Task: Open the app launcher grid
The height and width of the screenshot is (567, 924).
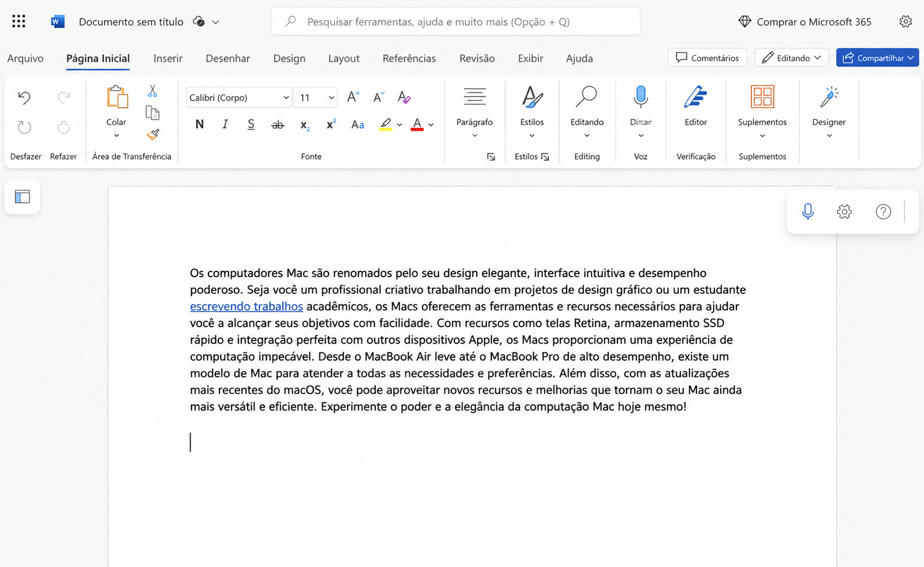Action: pos(18,21)
